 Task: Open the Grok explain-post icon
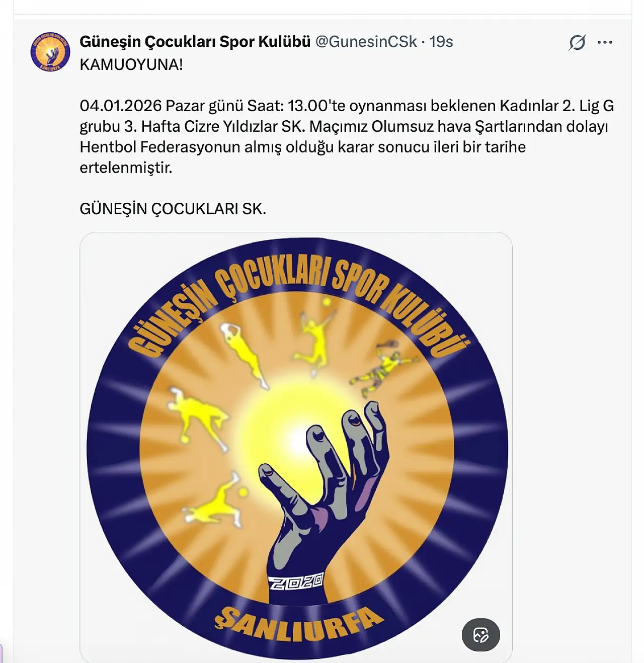(577, 42)
